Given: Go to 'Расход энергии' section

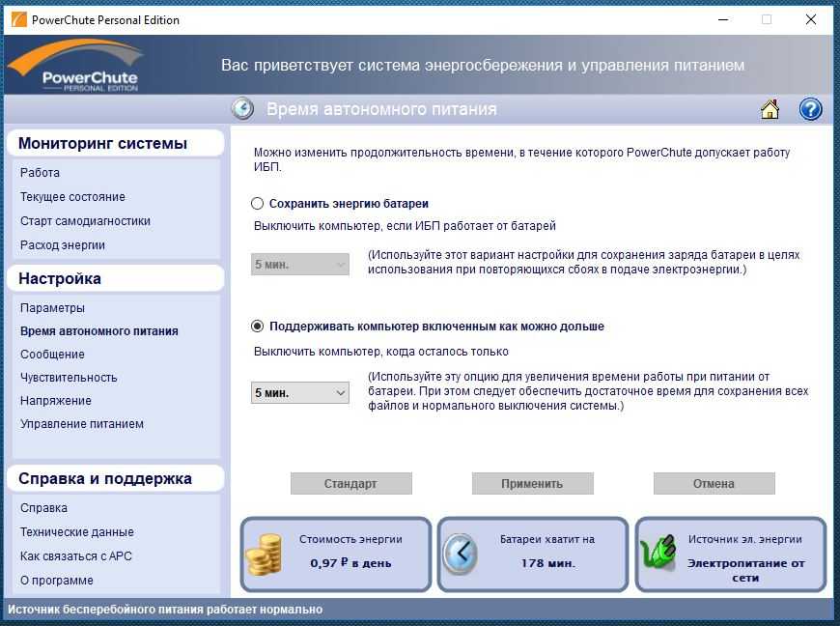Looking at the screenshot, I should click(x=63, y=245).
